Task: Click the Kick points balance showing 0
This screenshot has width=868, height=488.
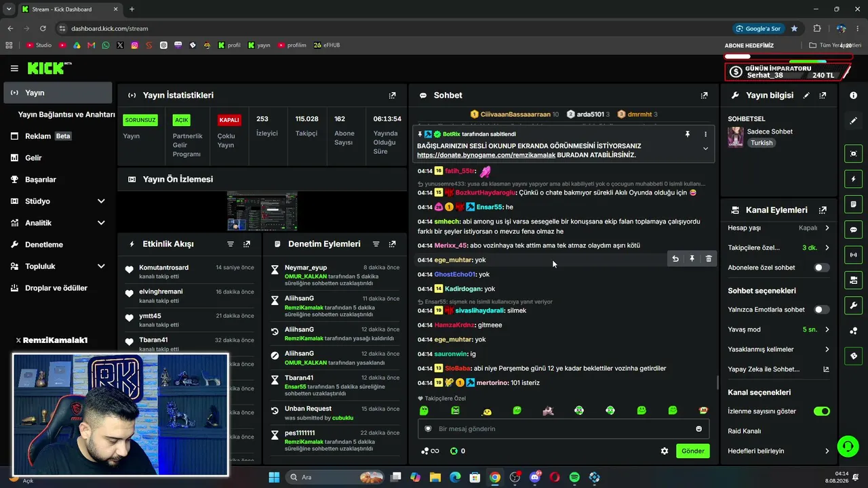Action: (x=458, y=451)
